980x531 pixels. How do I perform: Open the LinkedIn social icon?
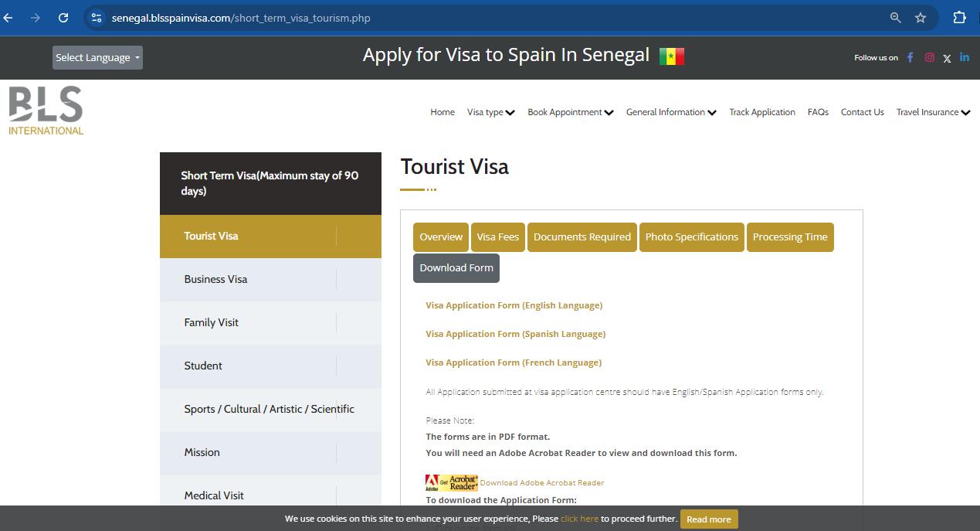[x=965, y=57]
